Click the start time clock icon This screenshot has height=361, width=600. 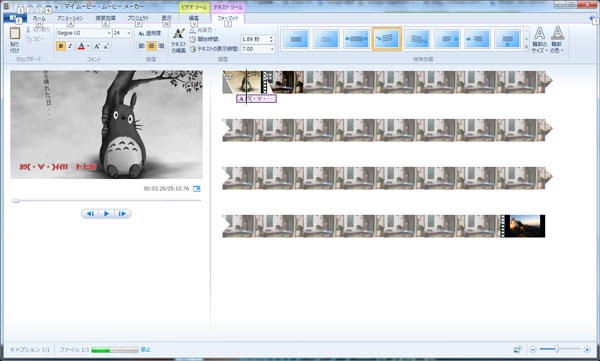pyautogui.click(x=193, y=39)
